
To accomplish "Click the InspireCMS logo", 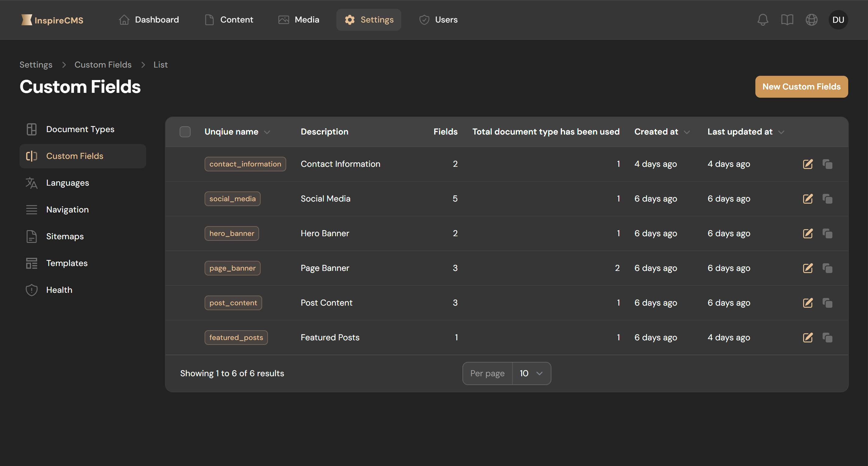I will tap(52, 20).
